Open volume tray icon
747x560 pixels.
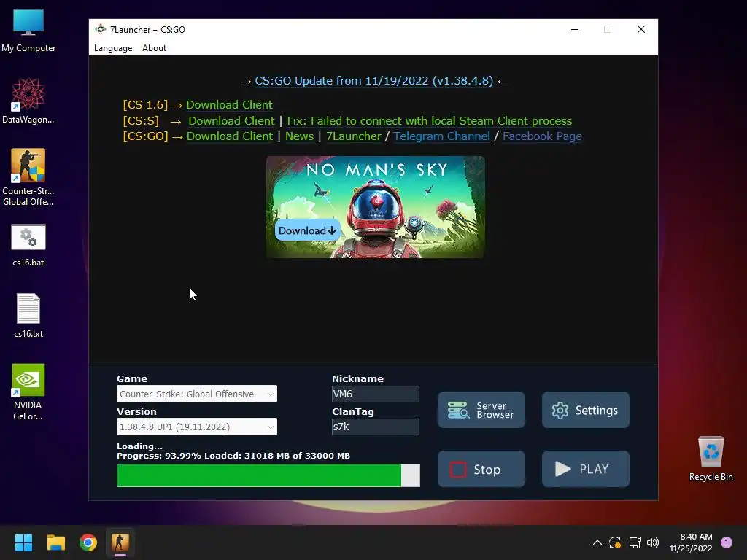pos(653,542)
